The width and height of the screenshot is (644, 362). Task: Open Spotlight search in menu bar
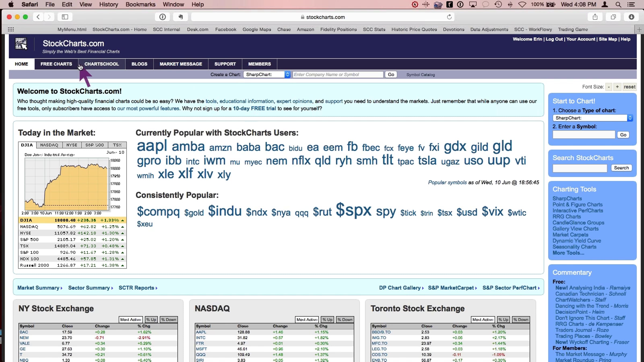pyautogui.click(x=618, y=4)
